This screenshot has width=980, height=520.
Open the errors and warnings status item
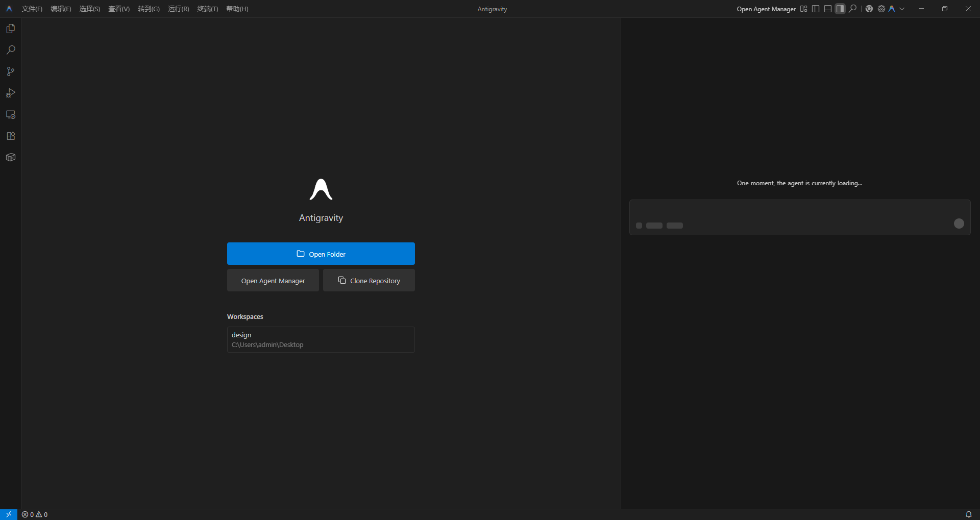(x=35, y=514)
